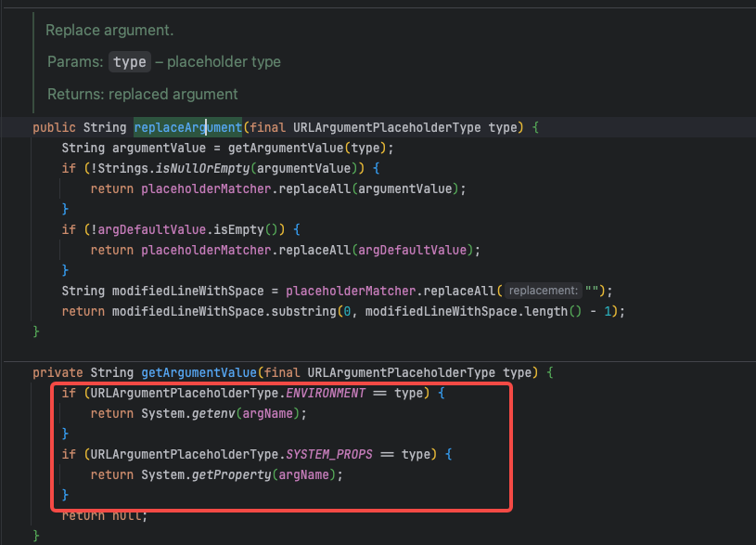
Task: Click the 'replacement:' inlay hint
Action: click(544, 291)
